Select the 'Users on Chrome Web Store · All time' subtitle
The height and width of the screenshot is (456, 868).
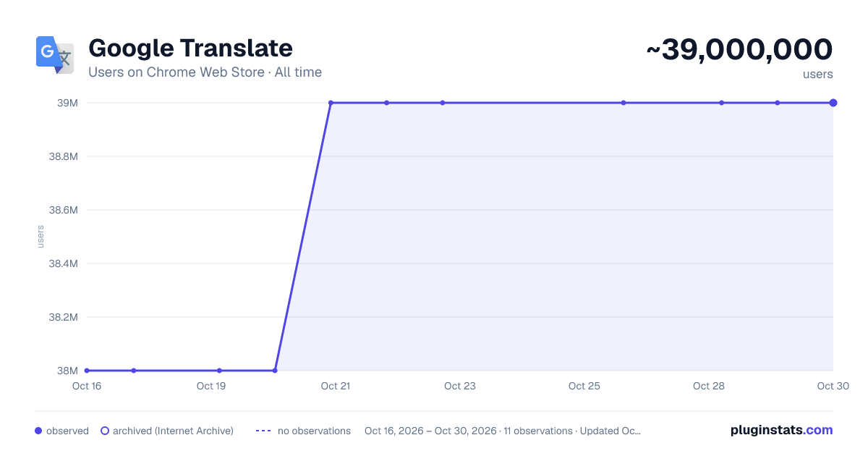[205, 72]
